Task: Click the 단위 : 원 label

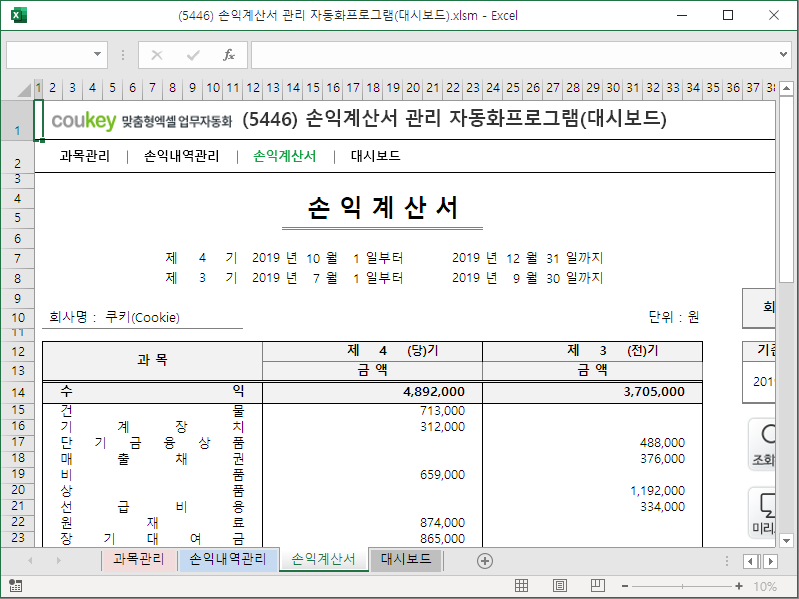Action: 673,317
